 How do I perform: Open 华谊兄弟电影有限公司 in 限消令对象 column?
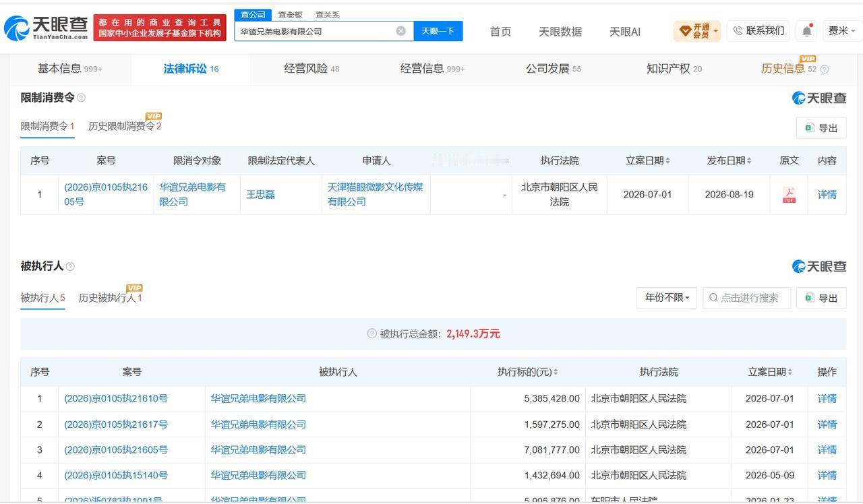click(x=193, y=194)
